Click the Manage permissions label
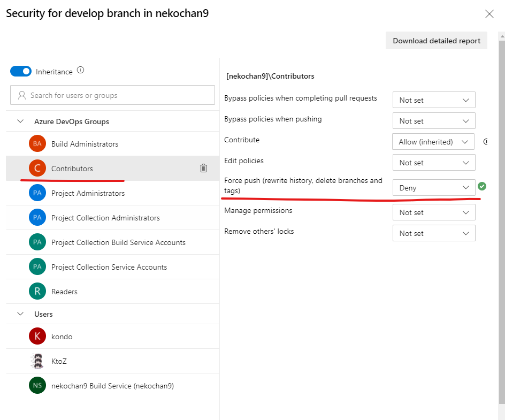Screen dimensions: 505x420 click(258, 210)
